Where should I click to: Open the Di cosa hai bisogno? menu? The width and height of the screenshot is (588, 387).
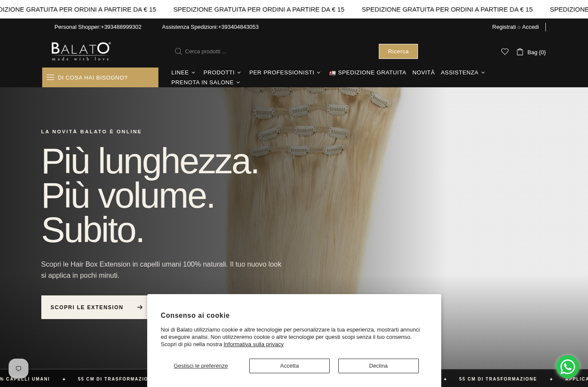click(100, 77)
